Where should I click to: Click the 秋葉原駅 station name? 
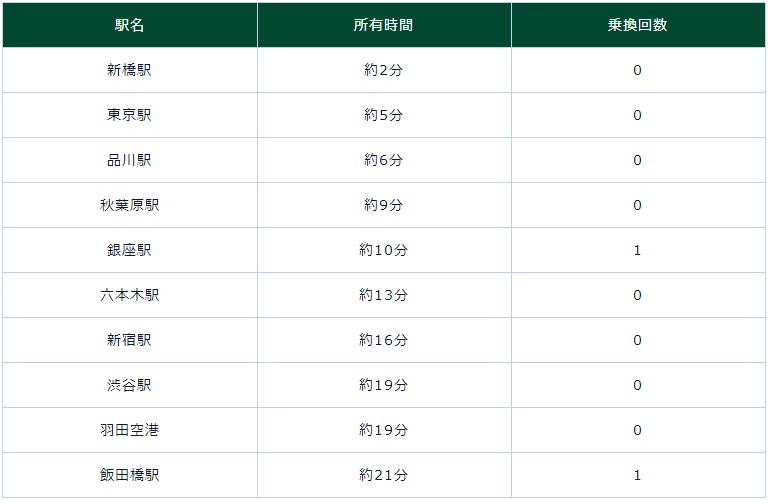(130, 205)
